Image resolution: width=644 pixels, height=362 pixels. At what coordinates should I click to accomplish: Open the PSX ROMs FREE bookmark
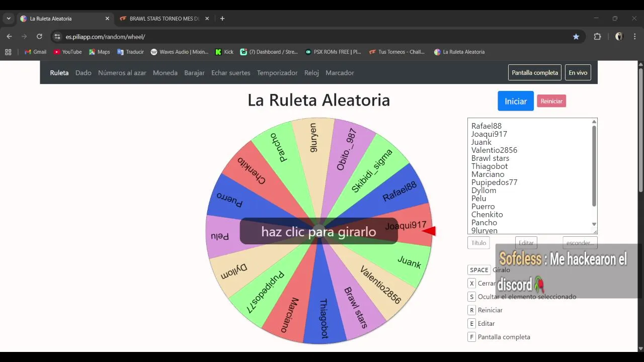point(333,52)
